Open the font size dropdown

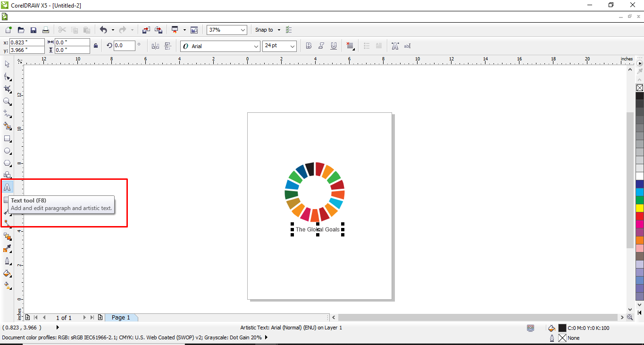tap(293, 46)
